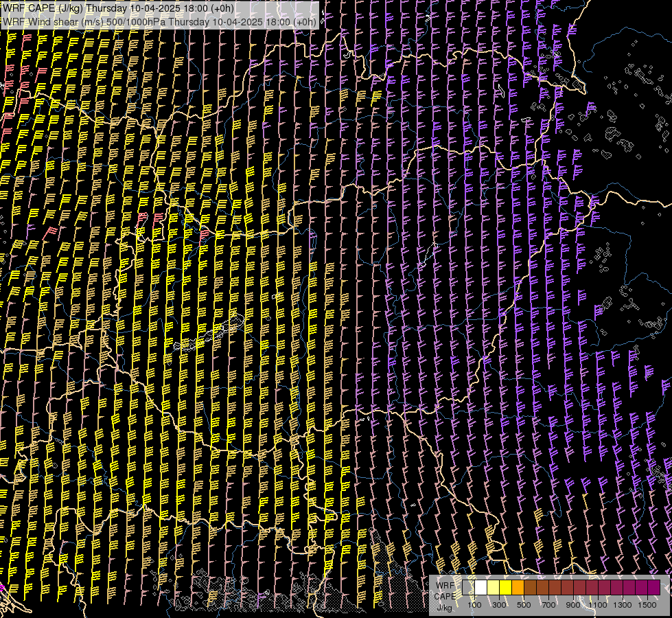This screenshot has width=672, height=618.
Task: Click the 'WRF' label in legend
Action: pyautogui.click(x=445, y=586)
